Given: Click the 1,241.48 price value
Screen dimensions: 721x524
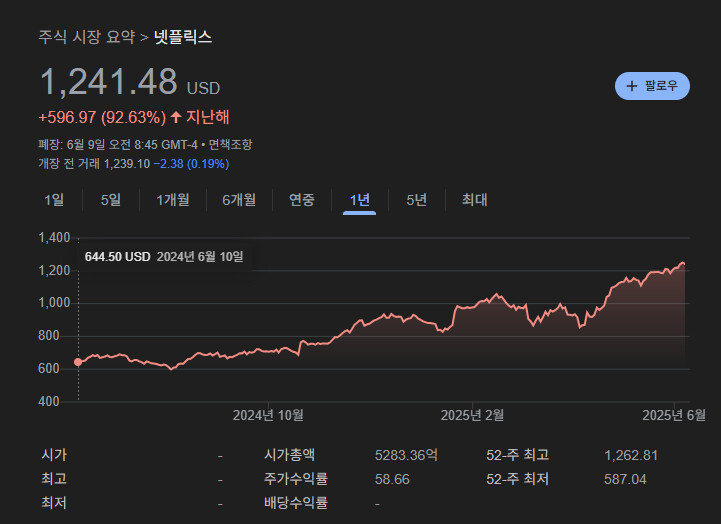Looking at the screenshot, I should click(109, 82).
